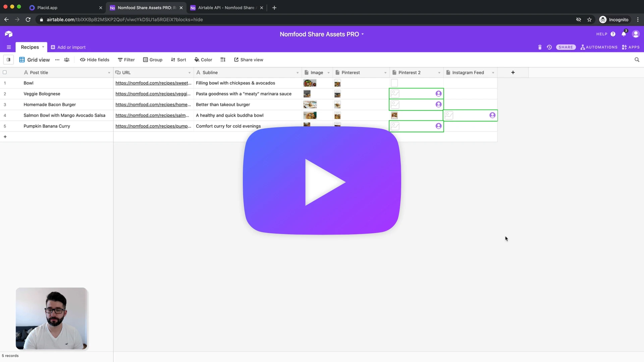
Task: Expand the Pinterest column menu
Action: pyautogui.click(x=385, y=73)
